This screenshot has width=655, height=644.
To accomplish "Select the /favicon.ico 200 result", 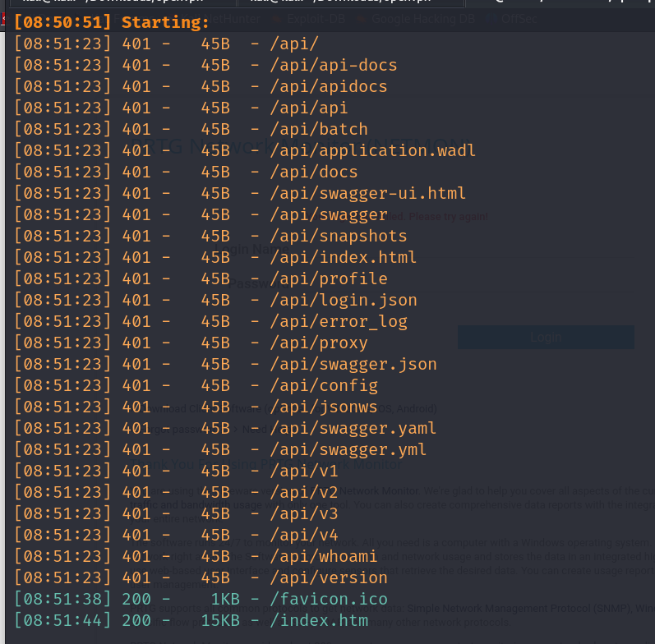I will [329, 599].
